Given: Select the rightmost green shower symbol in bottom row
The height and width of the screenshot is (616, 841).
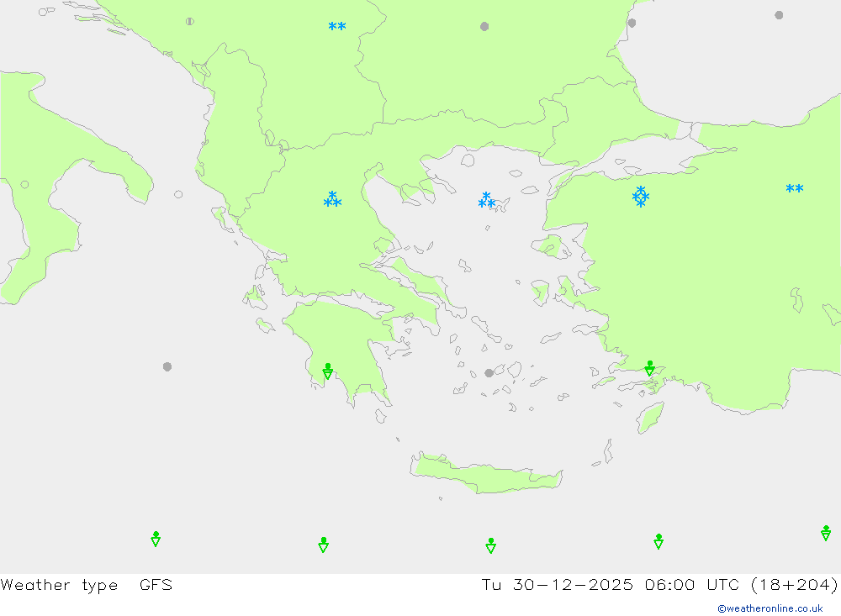Looking at the screenshot, I should click(x=826, y=533).
